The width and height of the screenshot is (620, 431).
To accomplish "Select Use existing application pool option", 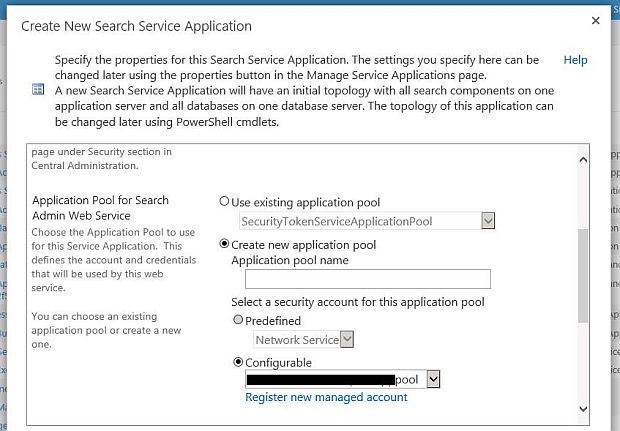I will pyautogui.click(x=224, y=202).
